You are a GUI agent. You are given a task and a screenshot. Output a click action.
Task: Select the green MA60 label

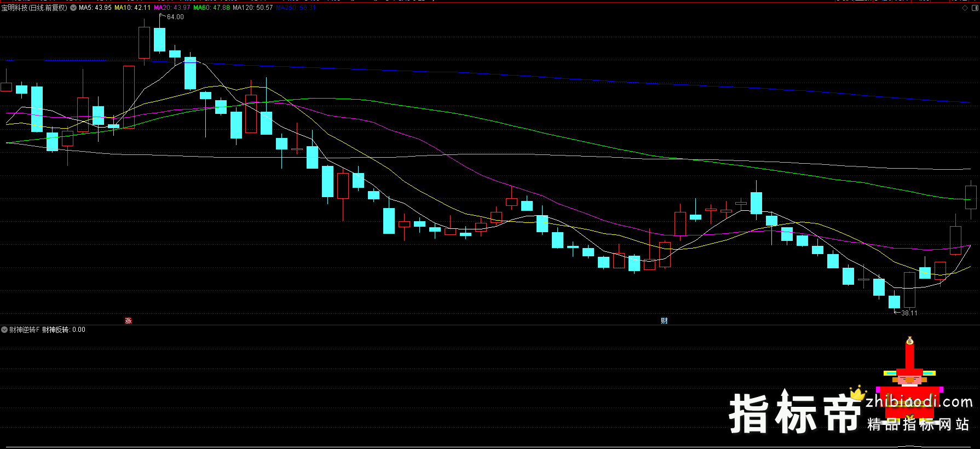point(211,8)
